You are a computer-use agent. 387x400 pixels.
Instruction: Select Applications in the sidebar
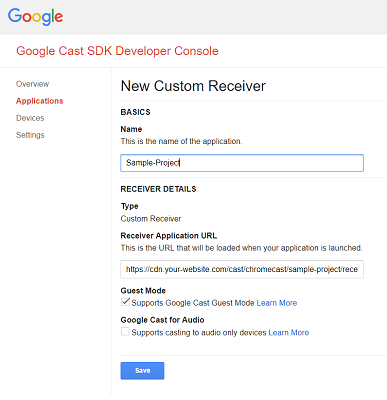coord(39,101)
